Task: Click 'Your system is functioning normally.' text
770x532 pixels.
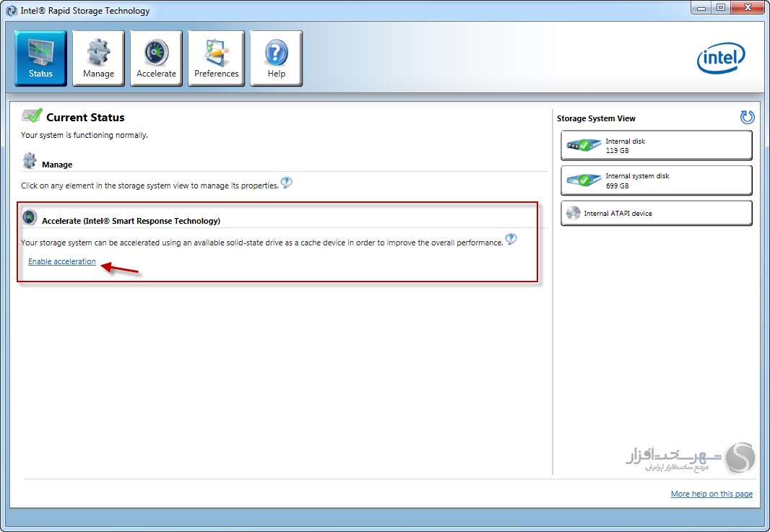Action: pos(85,135)
